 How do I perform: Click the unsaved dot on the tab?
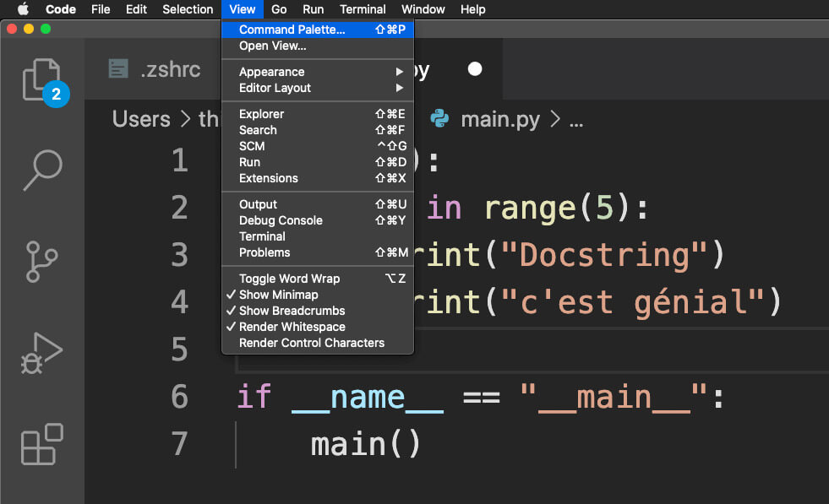(x=475, y=69)
